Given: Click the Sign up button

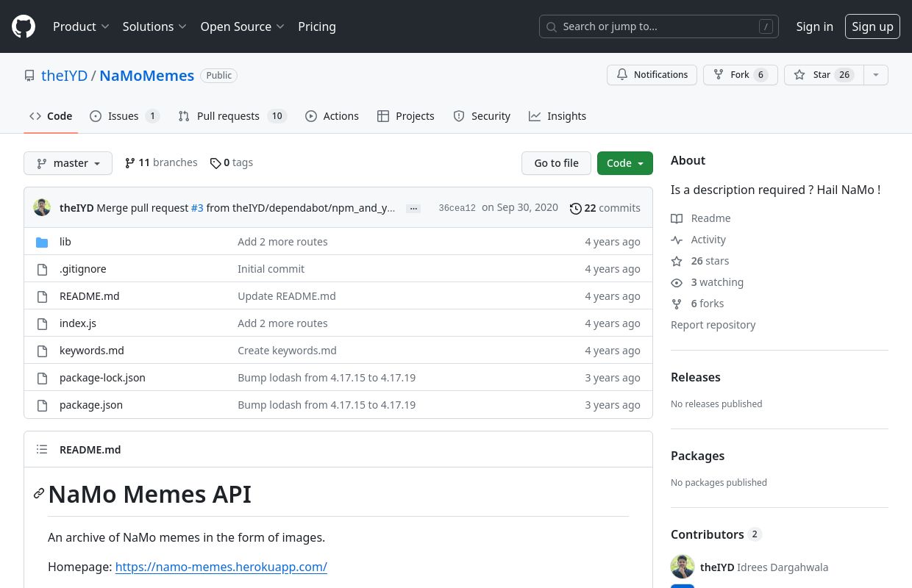Looking at the screenshot, I should coord(872,26).
